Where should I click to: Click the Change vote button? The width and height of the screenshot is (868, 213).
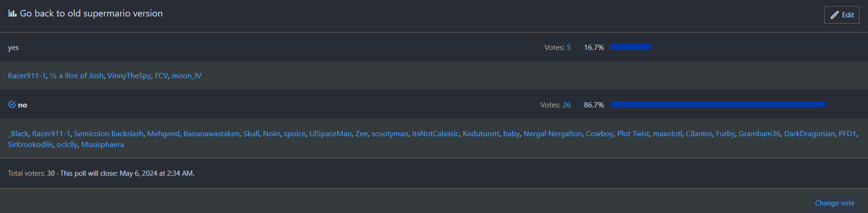coord(835,203)
